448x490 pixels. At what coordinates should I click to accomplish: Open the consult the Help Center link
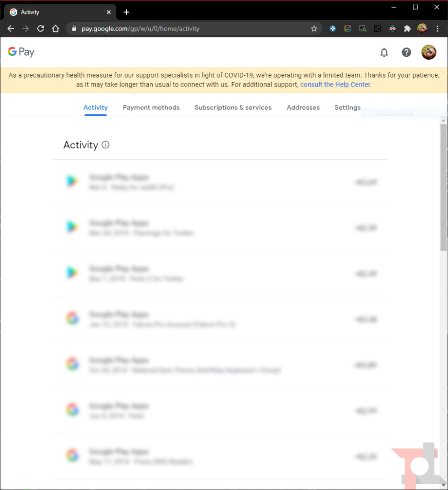tap(335, 84)
